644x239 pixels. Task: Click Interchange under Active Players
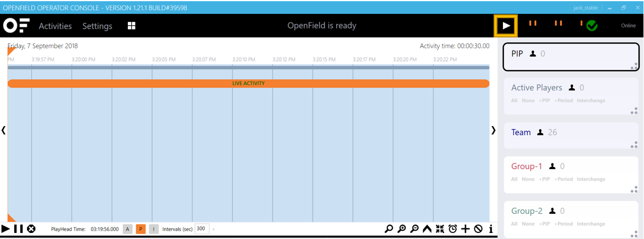click(591, 100)
